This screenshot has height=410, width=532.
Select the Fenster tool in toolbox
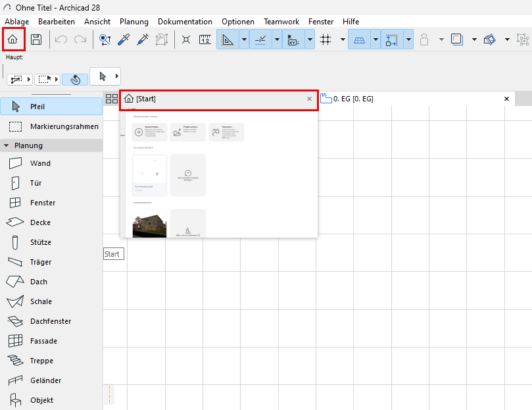tap(51, 203)
